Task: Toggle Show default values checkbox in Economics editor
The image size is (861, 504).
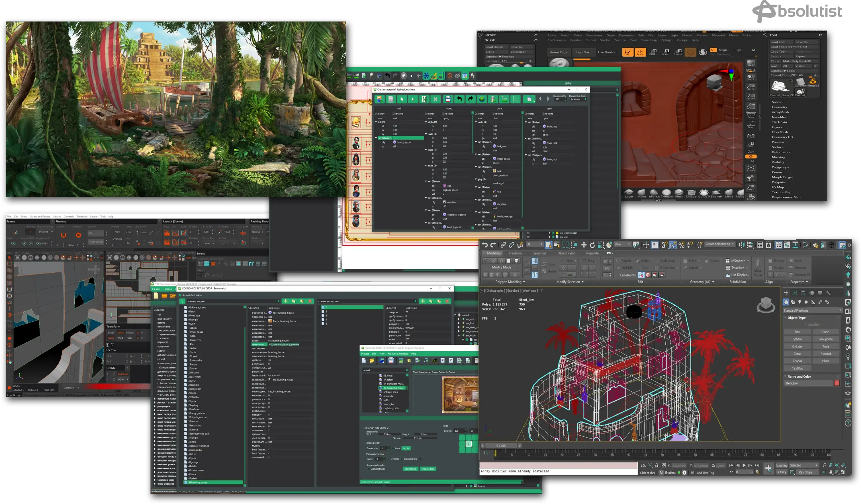Action: pyautogui.click(x=180, y=295)
